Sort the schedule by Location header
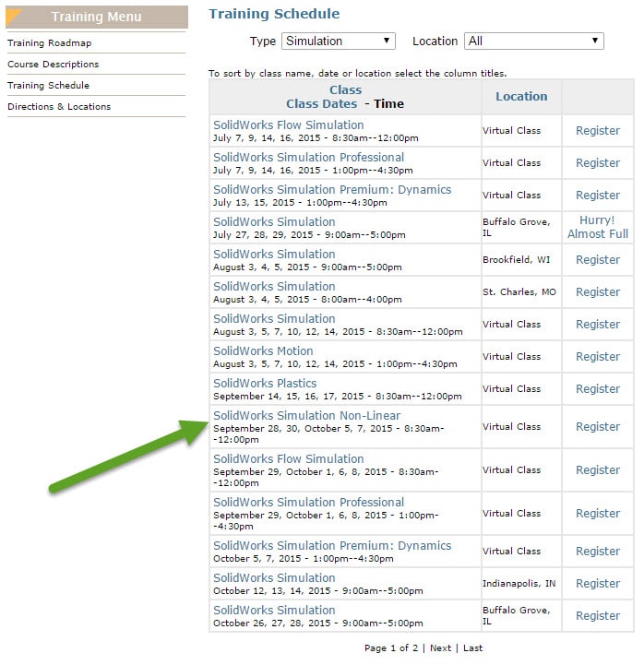Viewport: 644px width, 665px height. (x=521, y=97)
